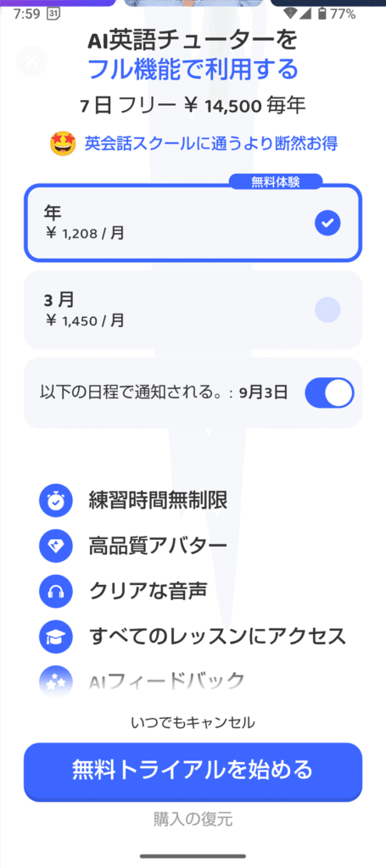Tap the headphones icon for clear audio

[x=55, y=591]
